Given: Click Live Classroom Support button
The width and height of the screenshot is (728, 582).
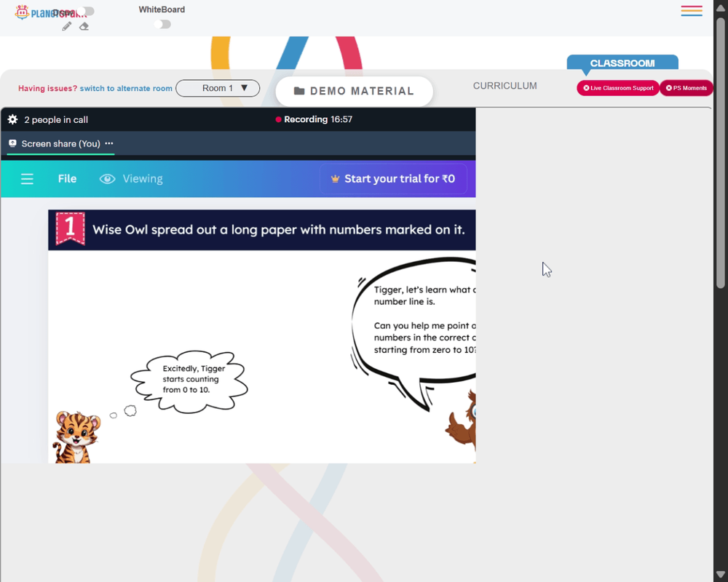Looking at the screenshot, I should point(618,88).
